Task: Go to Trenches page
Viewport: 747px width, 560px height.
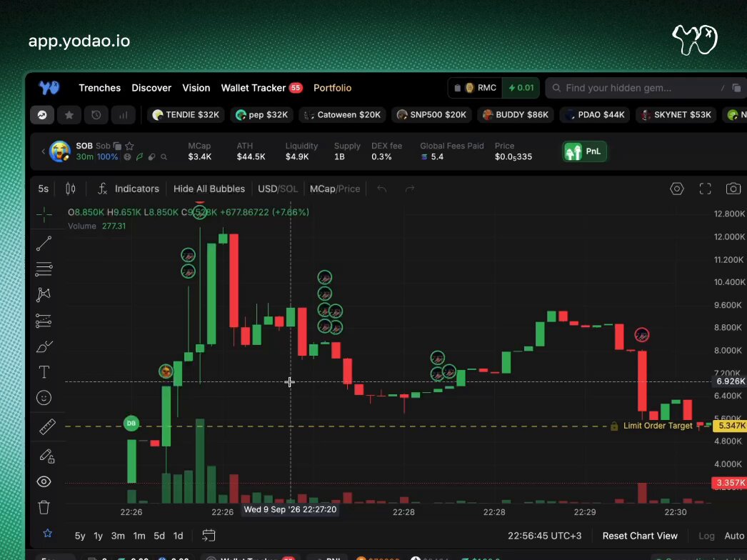Action: coord(99,88)
